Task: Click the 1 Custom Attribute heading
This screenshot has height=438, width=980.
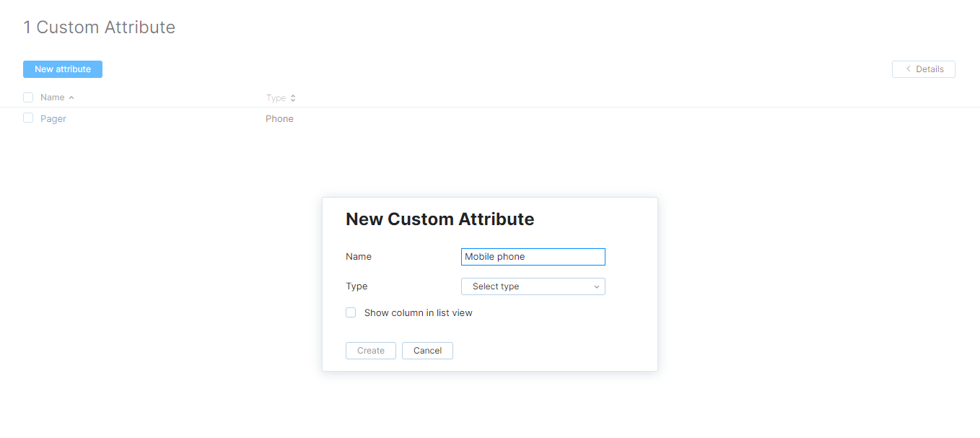Action: tap(99, 27)
